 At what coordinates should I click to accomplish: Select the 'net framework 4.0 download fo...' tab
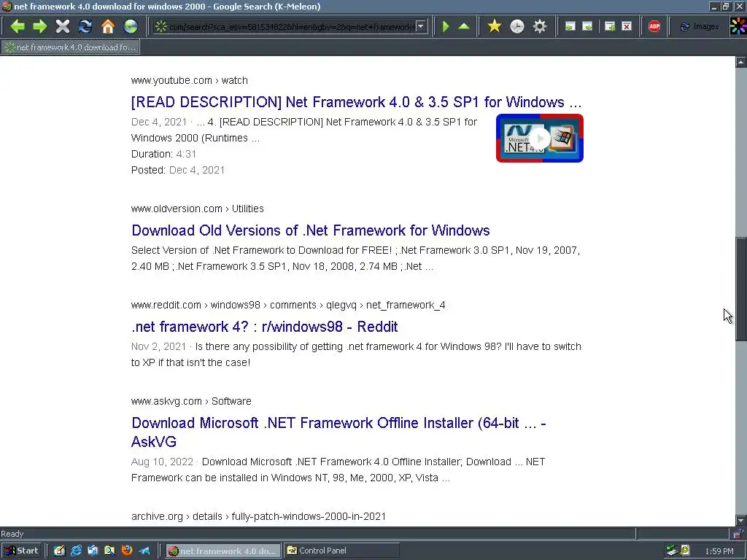coord(71,47)
